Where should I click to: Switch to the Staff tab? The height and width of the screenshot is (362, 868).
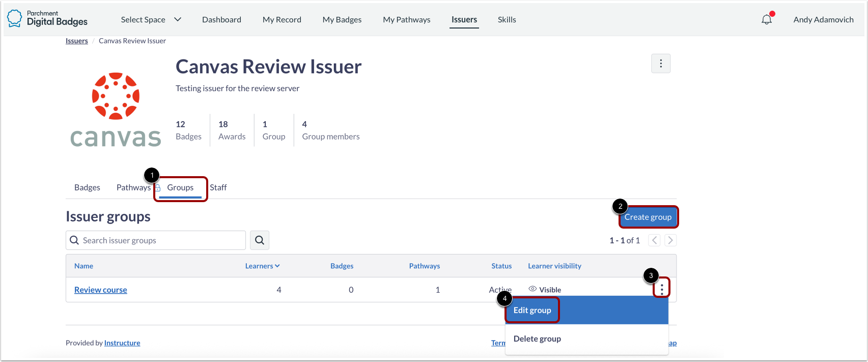218,187
